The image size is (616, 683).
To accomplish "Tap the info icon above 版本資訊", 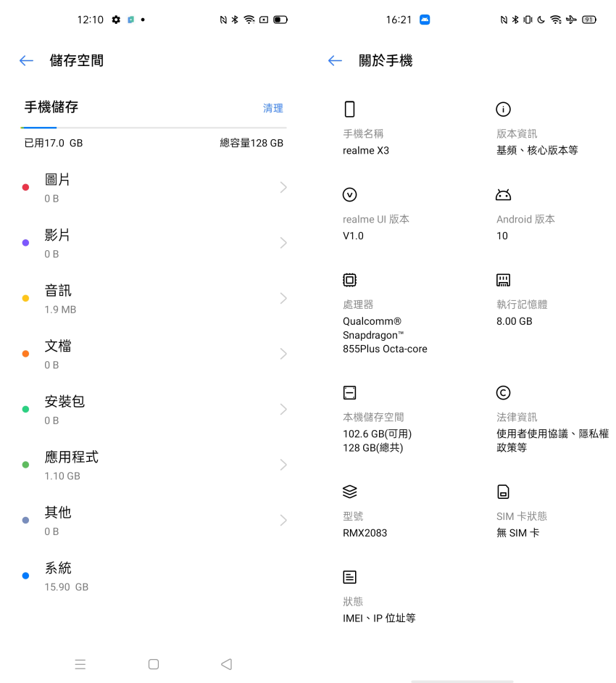I will [x=503, y=109].
